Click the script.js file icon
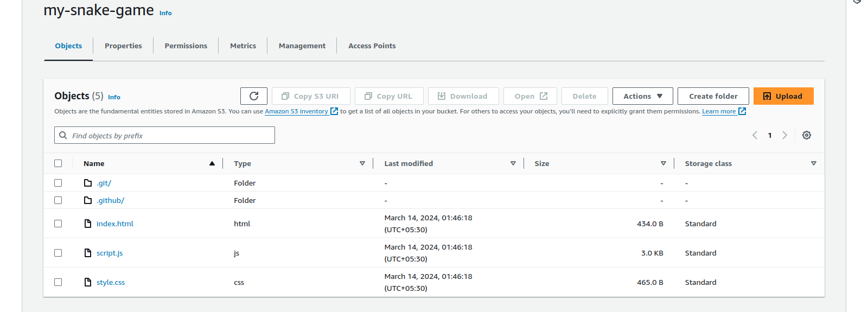868x312 pixels. [x=88, y=253]
